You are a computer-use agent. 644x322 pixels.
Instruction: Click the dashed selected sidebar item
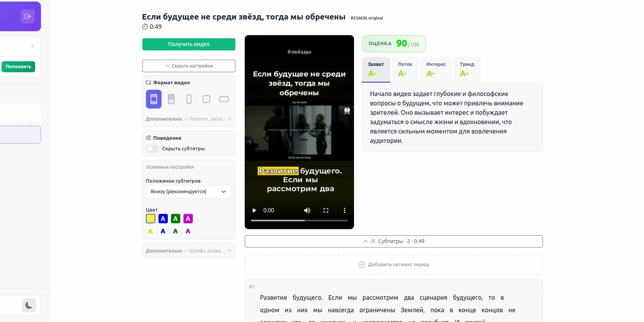pyautogui.click(x=20, y=135)
